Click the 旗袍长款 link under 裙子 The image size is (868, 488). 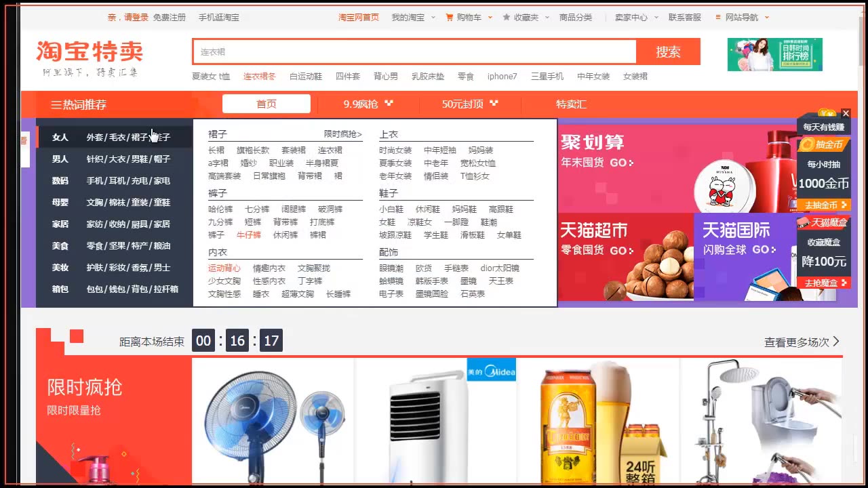click(253, 150)
